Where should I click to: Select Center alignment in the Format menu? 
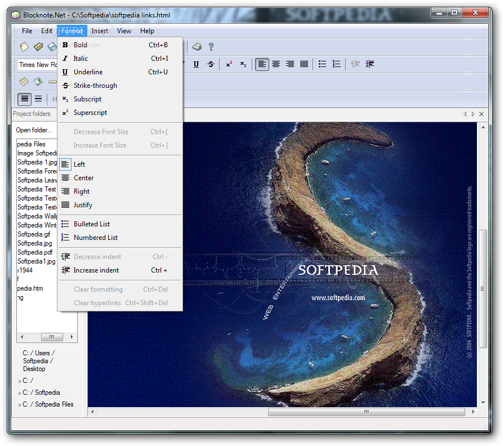(x=120, y=178)
